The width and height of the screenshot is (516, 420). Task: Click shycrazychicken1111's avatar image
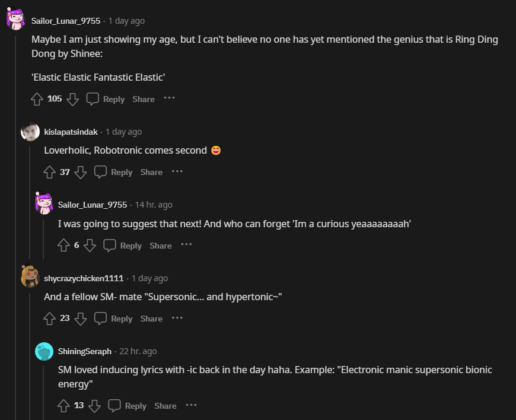(30, 276)
